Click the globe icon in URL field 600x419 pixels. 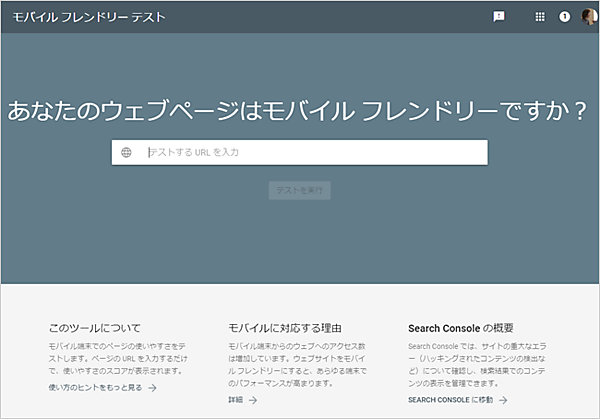point(126,153)
